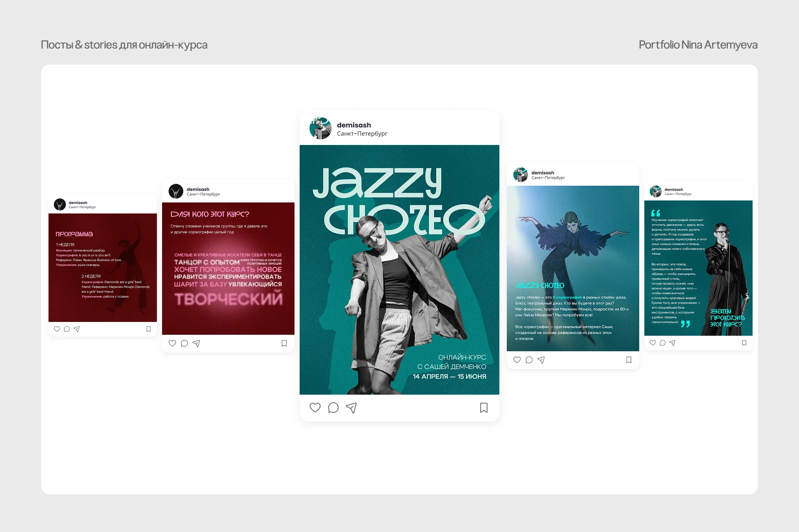Bookmark the central Jazzy Choreo post
The height and width of the screenshot is (532, 799).
484,408
